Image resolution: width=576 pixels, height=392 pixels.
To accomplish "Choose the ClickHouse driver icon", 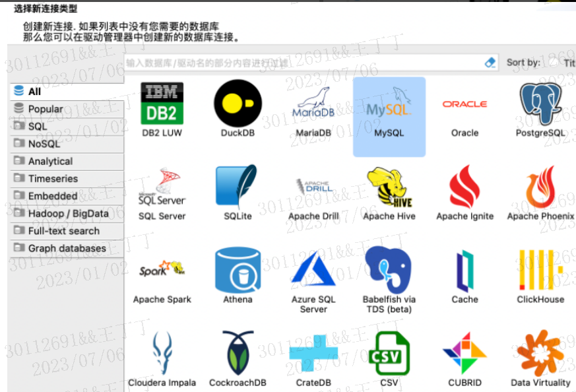I will [x=540, y=270].
